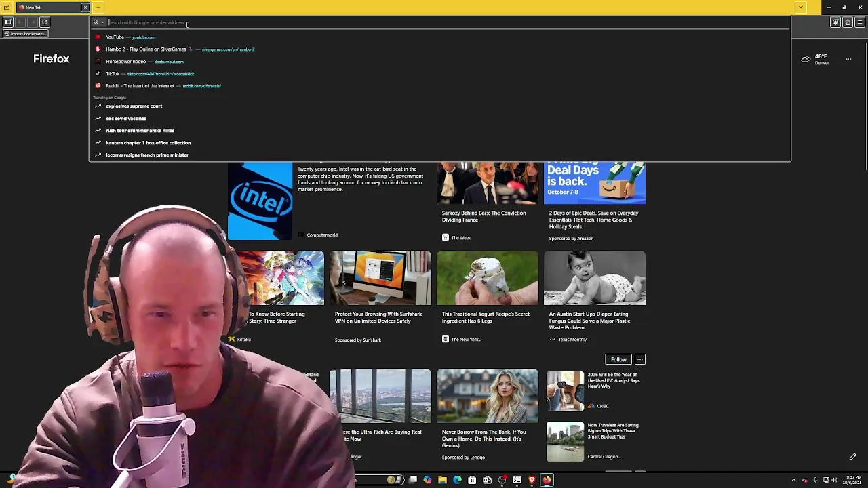Open the search engine dropdown in the address bar
The height and width of the screenshot is (488, 868).
(x=98, y=22)
